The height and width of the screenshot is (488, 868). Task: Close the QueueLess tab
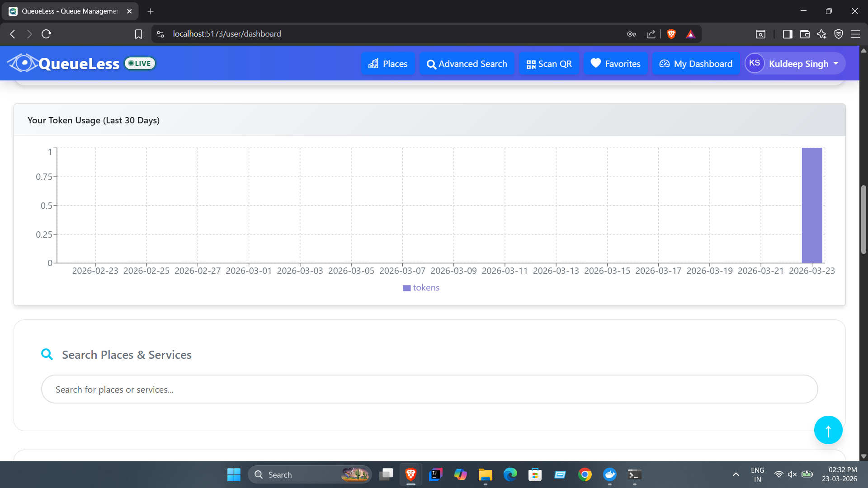(129, 11)
